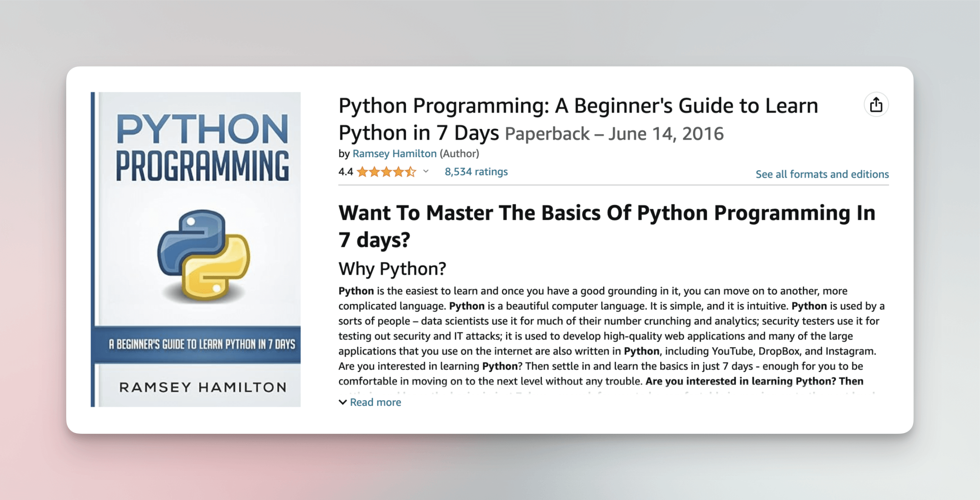Click the (Author) label text
The image size is (980, 500).
pos(459,154)
